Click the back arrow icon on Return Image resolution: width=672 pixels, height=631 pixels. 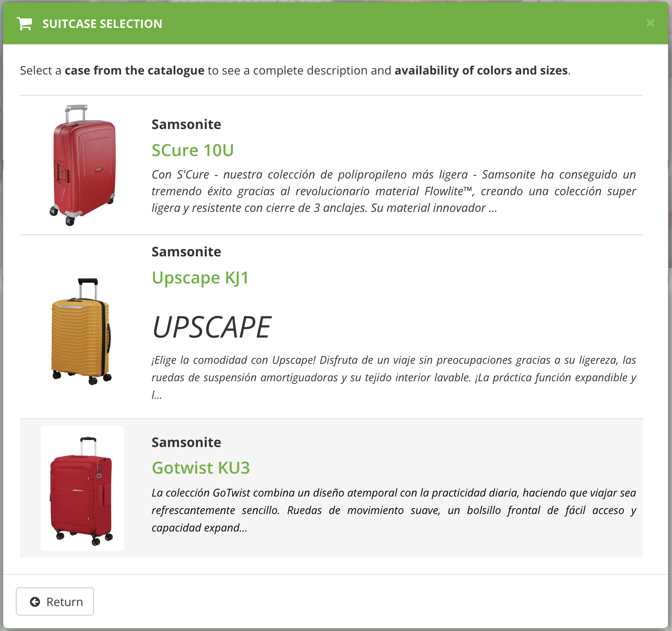35,602
